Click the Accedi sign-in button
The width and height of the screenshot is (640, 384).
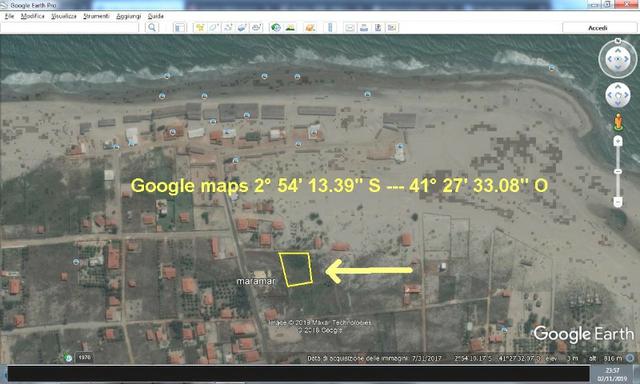598,28
